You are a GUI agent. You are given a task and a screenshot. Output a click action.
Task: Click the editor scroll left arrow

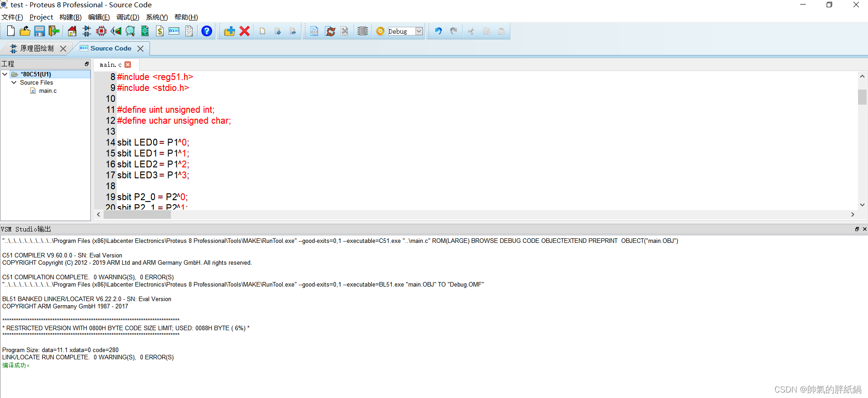tap(99, 215)
